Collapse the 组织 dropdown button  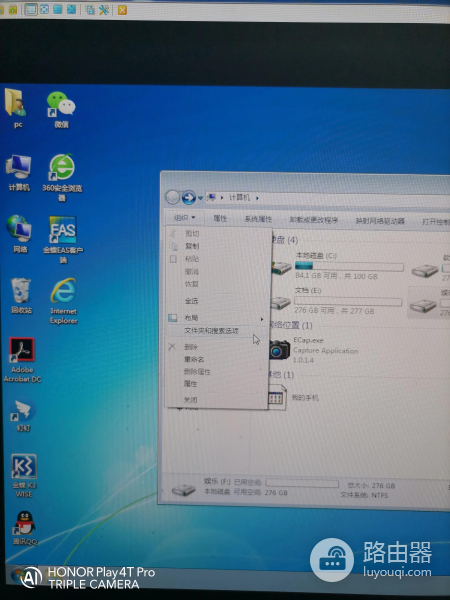(x=185, y=218)
